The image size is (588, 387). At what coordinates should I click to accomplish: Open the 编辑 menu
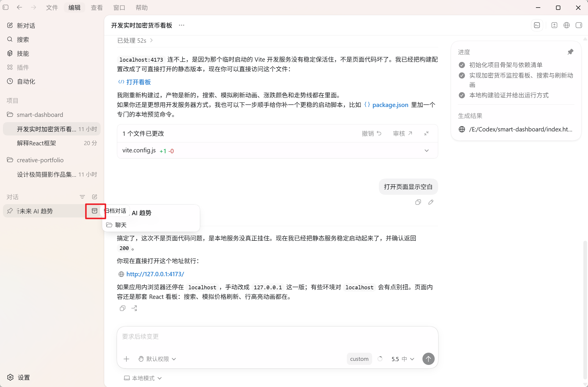pyautogui.click(x=74, y=8)
